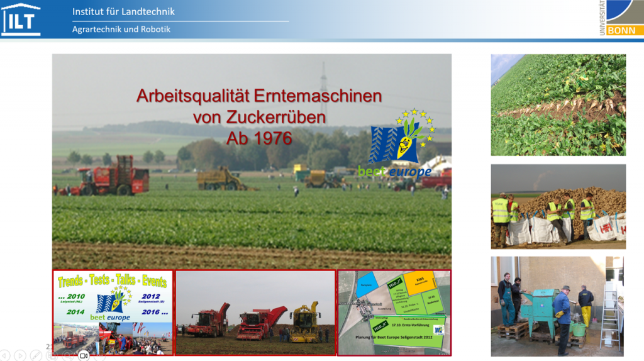
Task: Activate the zoom magnifier control
Action: (x=67, y=356)
